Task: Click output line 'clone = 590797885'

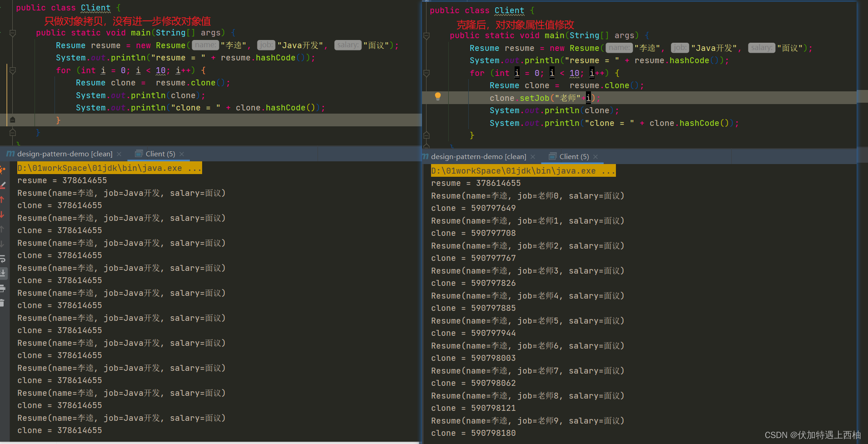Action: tap(473, 308)
